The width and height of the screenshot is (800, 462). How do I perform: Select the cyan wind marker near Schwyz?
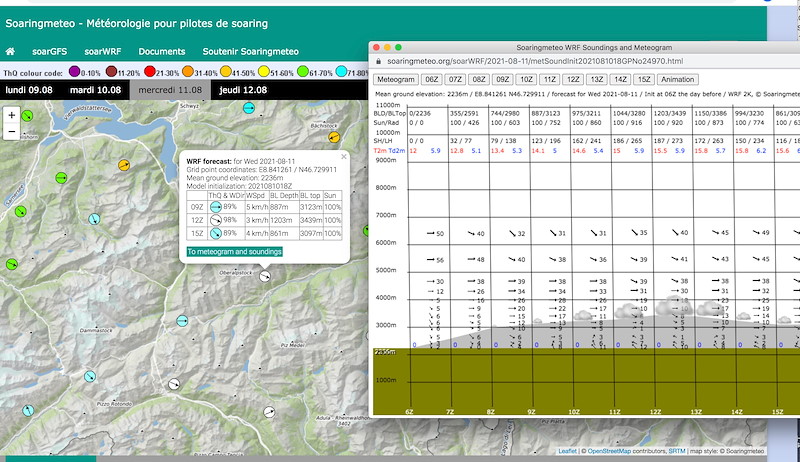coord(248,108)
